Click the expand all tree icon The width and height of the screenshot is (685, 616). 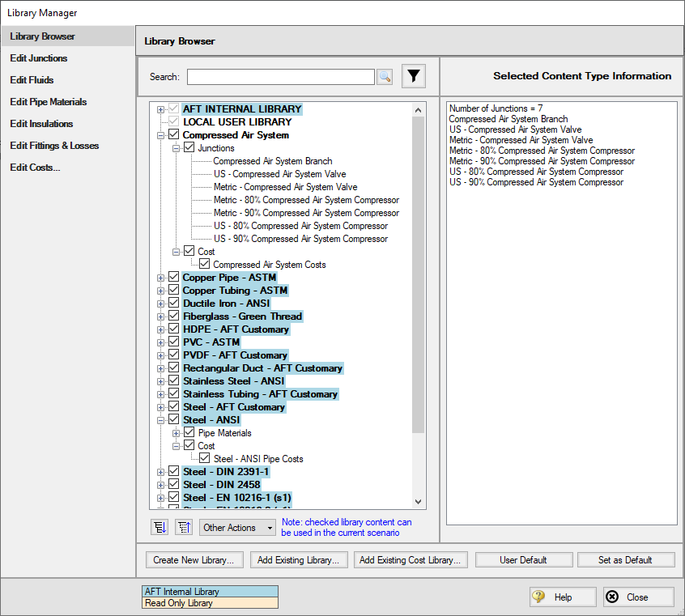click(160, 527)
